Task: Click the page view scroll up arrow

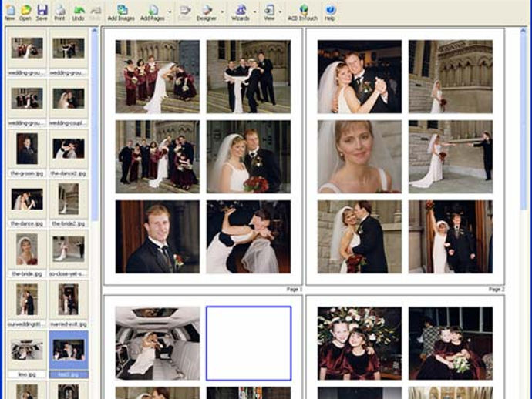Action: [523, 31]
